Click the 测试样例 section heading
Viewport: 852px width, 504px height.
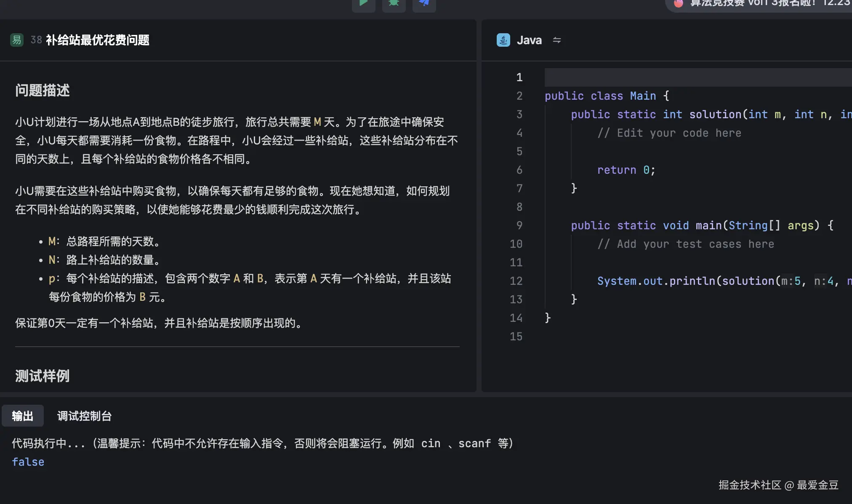click(x=42, y=376)
